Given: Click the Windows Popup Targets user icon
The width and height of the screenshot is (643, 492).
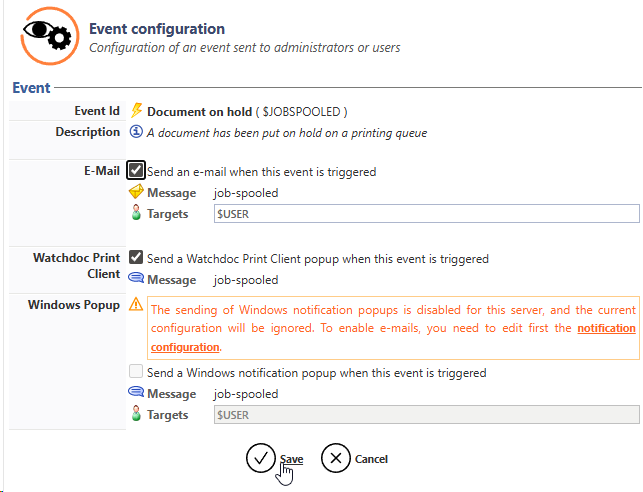Looking at the screenshot, I should pos(137,415).
